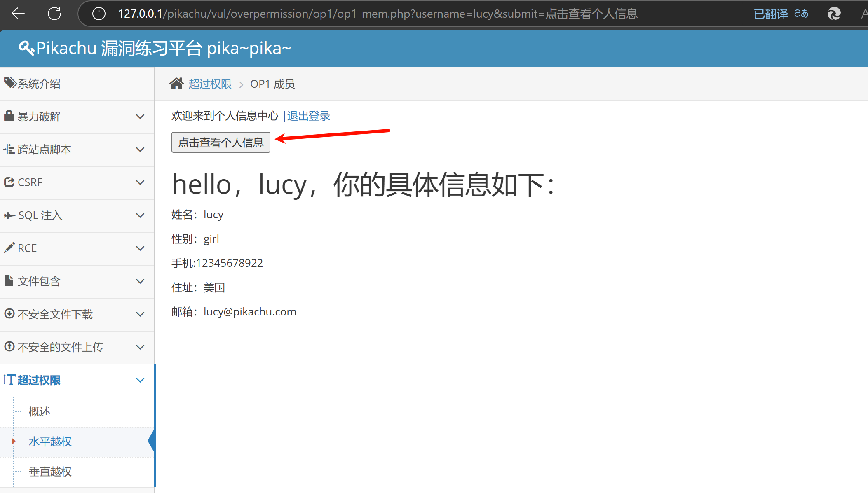Click the indent icon beside 跨站点脚本

pyautogui.click(x=9, y=149)
